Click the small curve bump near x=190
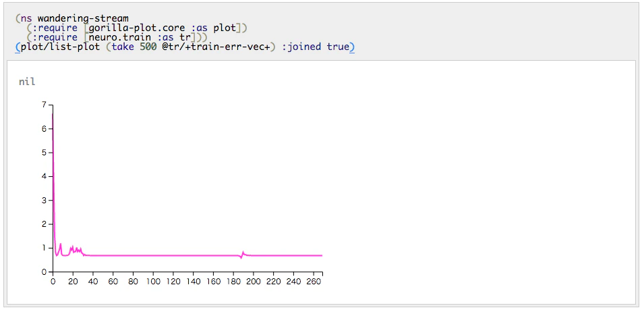Viewport: 644px width, 312px height. pos(243,253)
